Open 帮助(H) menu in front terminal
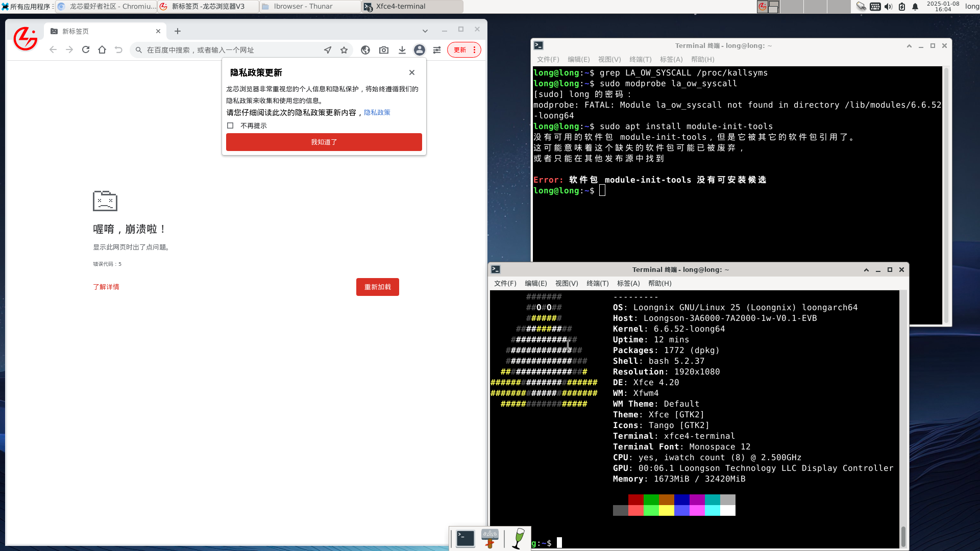This screenshot has height=551, width=980. 659,283
